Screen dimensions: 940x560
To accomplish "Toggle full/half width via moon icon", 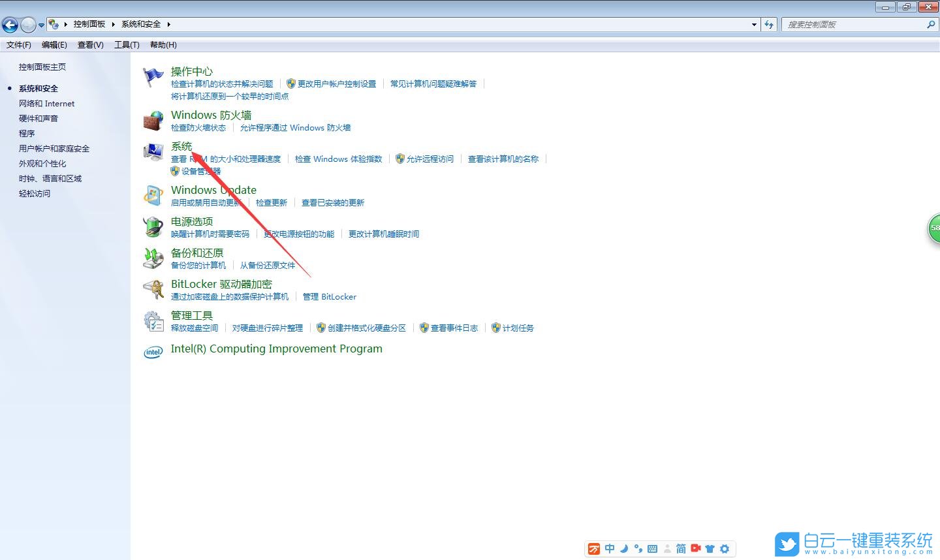I will click(x=623, y=549).
